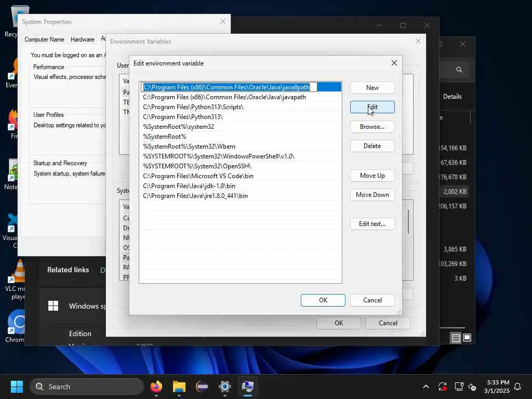Open the Windows Start menu
The height and width of the screenshot is (399, 532).
pos(17,387)
